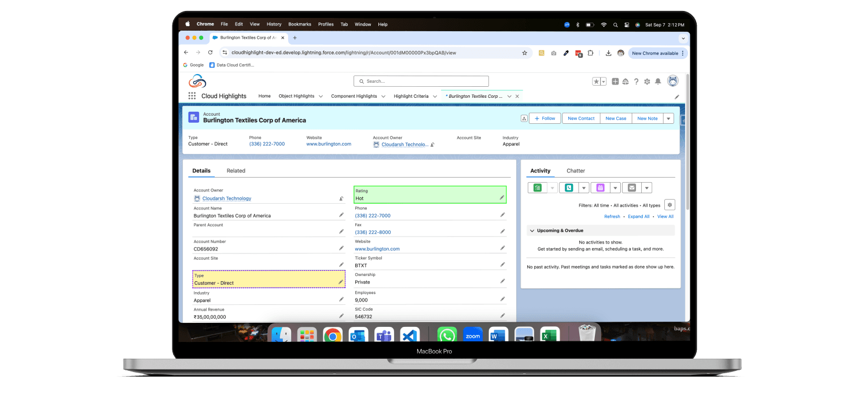
Task: Open the Chrome tab search chevron
Action: tap(683, 38)
